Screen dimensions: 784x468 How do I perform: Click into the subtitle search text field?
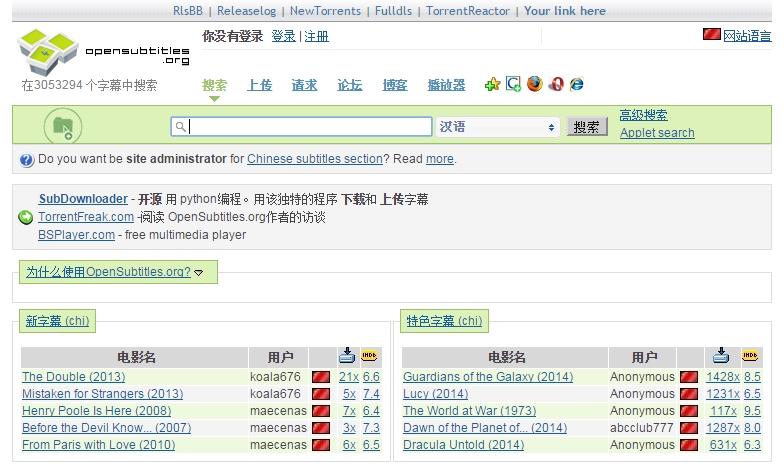(x=302, y=126)
